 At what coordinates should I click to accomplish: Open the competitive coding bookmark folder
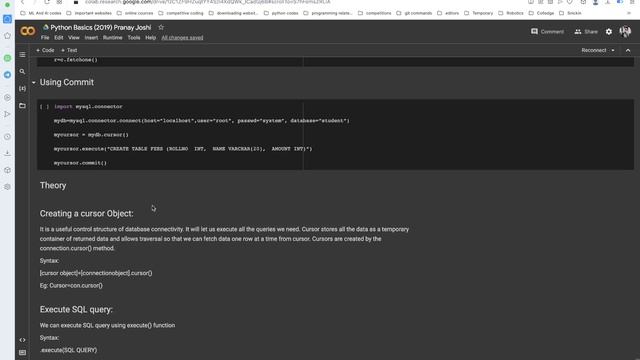tap(181, 13)
